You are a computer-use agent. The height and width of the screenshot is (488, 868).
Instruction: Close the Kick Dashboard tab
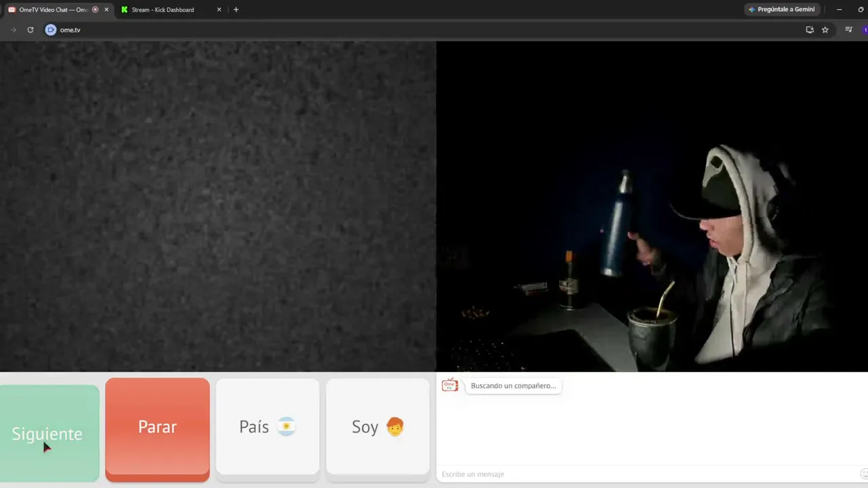pyautogui.click(x=219, y=9)
